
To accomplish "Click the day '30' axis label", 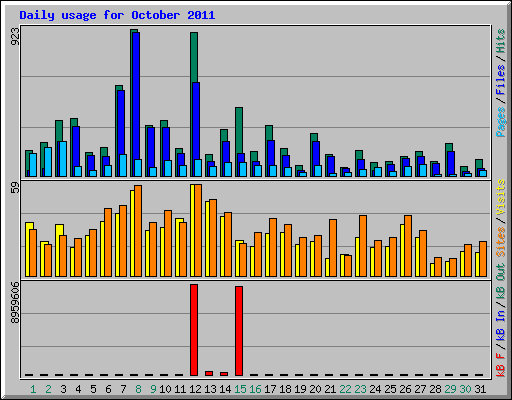I will pos(465,389).
